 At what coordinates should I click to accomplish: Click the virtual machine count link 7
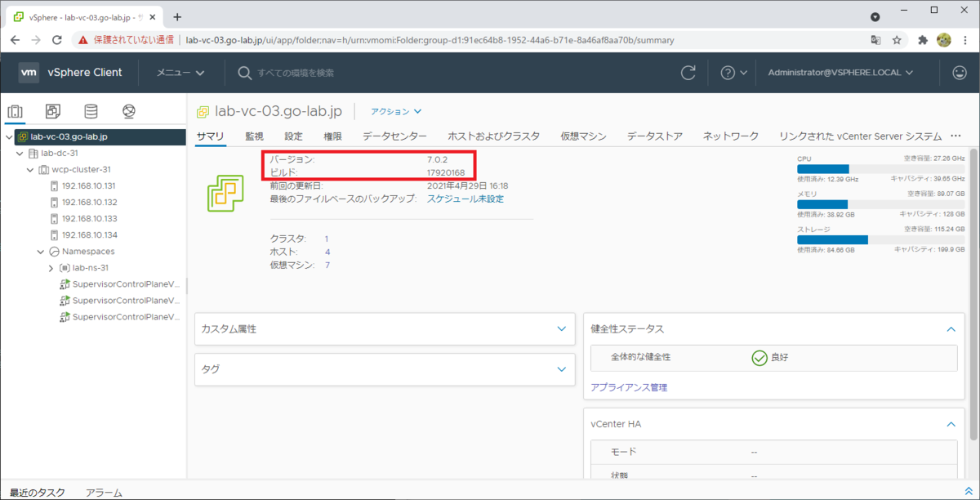pos(327,265)
